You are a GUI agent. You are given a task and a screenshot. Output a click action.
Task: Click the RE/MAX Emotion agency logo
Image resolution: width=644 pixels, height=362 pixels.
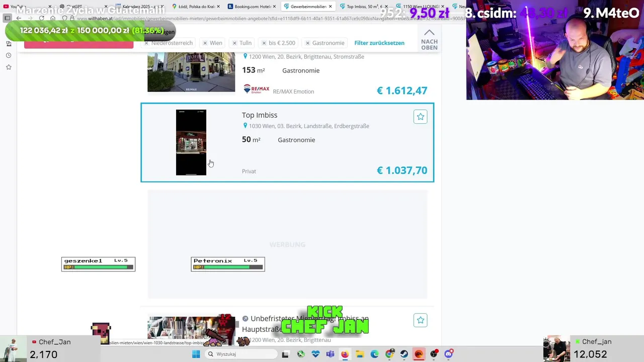(257, 89)
